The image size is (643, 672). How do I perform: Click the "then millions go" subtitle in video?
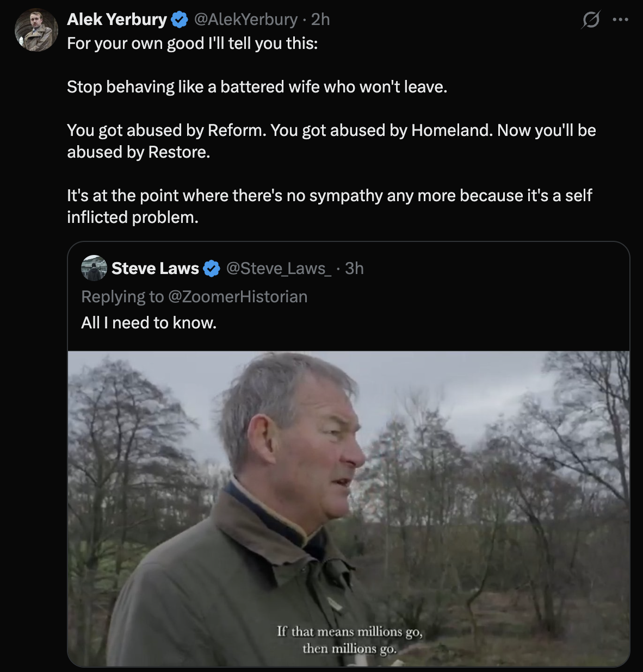point(349,649)
